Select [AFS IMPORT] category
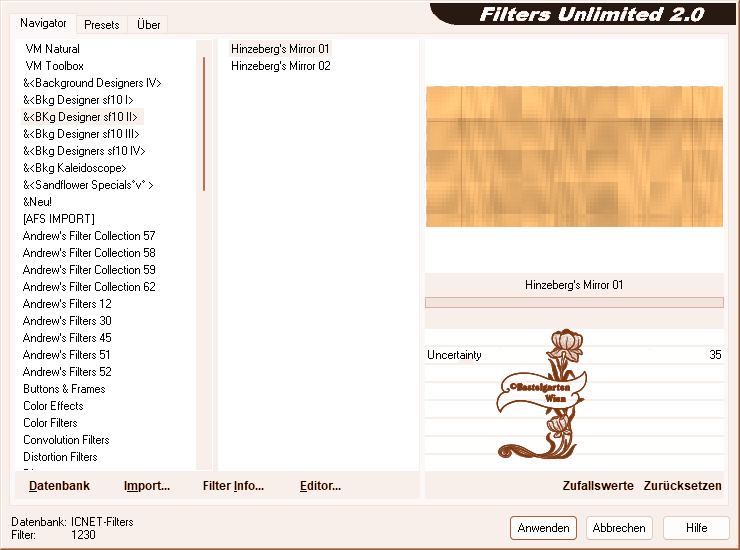 tap(59, 219)
